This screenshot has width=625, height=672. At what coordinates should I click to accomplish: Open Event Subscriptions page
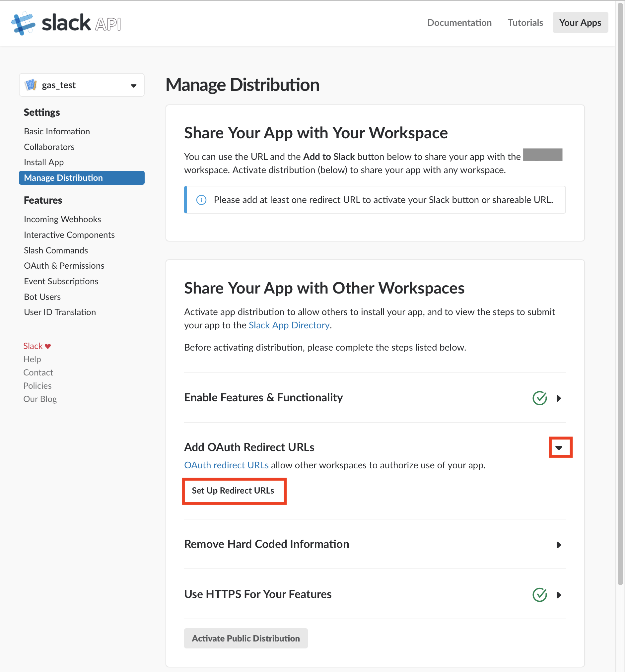61,281
